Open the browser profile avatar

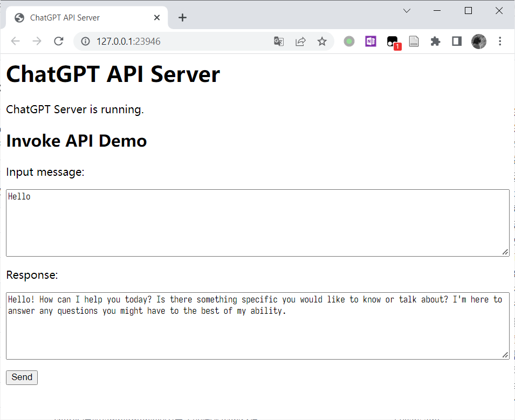tap(479, 41)
